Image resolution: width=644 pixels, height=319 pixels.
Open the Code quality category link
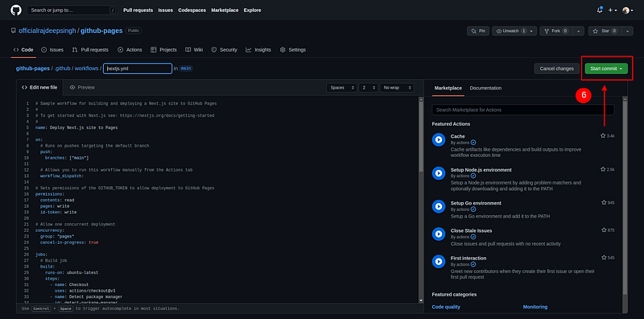[446, 307]
